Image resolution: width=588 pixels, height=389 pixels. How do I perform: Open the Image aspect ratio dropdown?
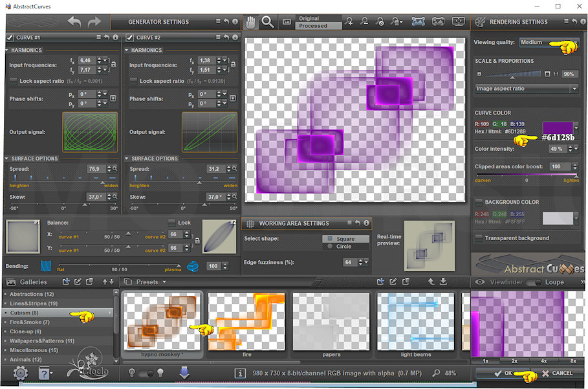(x=527, y=89)
